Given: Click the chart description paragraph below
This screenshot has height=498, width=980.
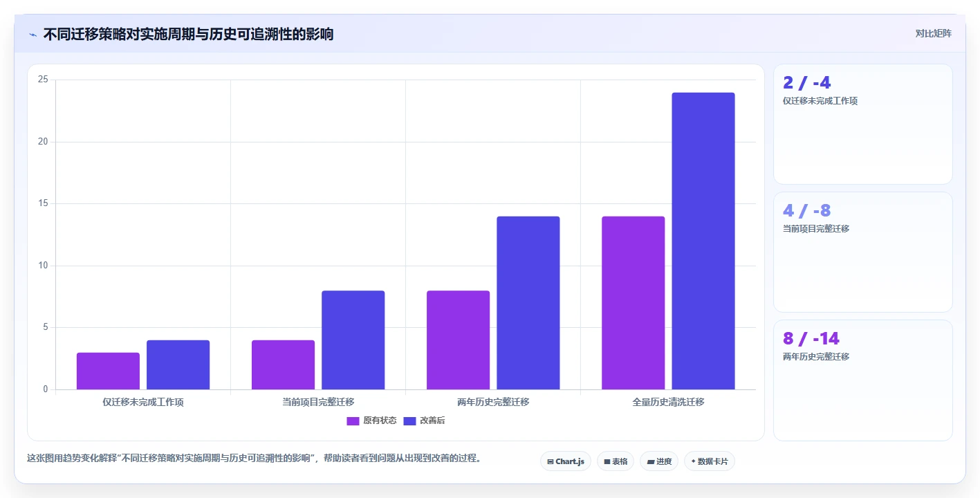Looking at the screenshot, I should click(x=254, y=459).
